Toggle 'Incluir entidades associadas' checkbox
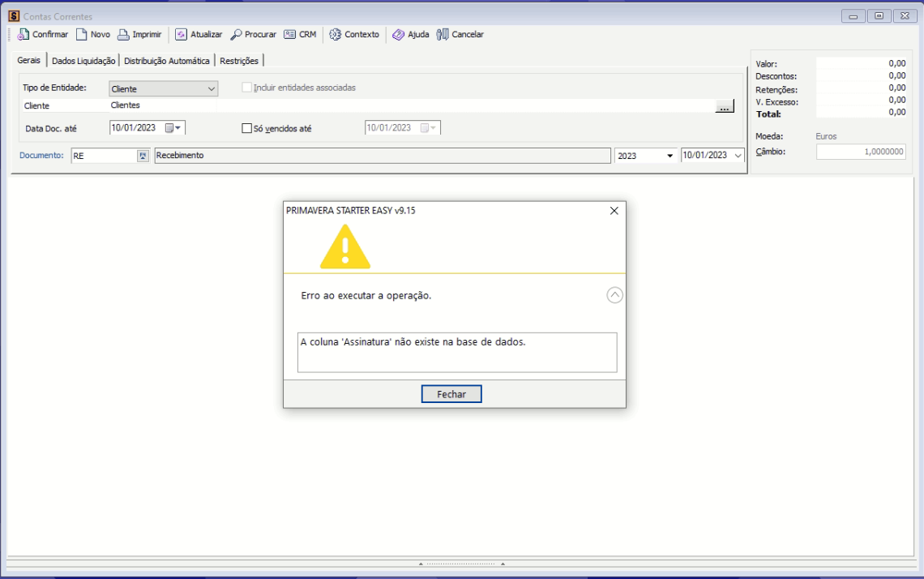Viewport: 924px width, 579px height. 247,88
